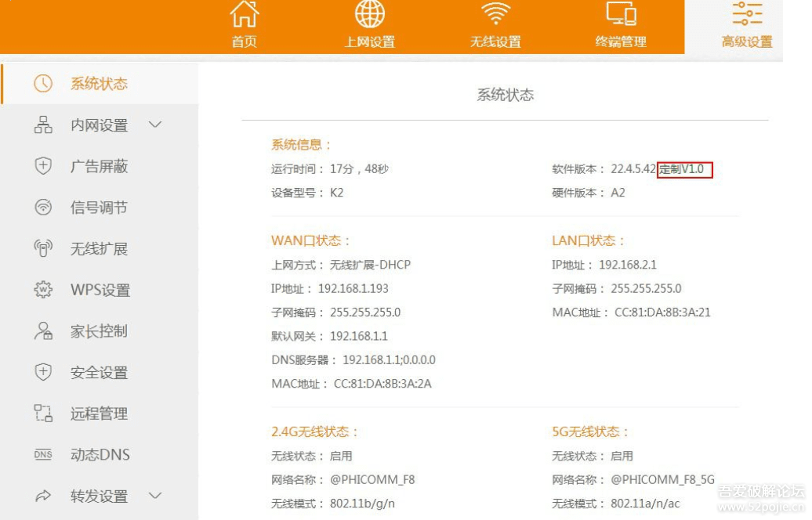Viewport: 812px width, 520px height.
Task: Click LAN IP address 192.168.2.1
Action: coord(628,265)
